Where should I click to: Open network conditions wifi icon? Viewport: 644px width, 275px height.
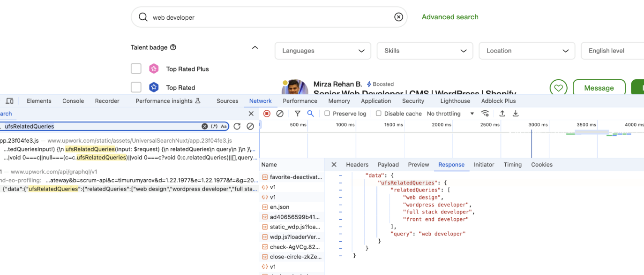tap(486, 114)
